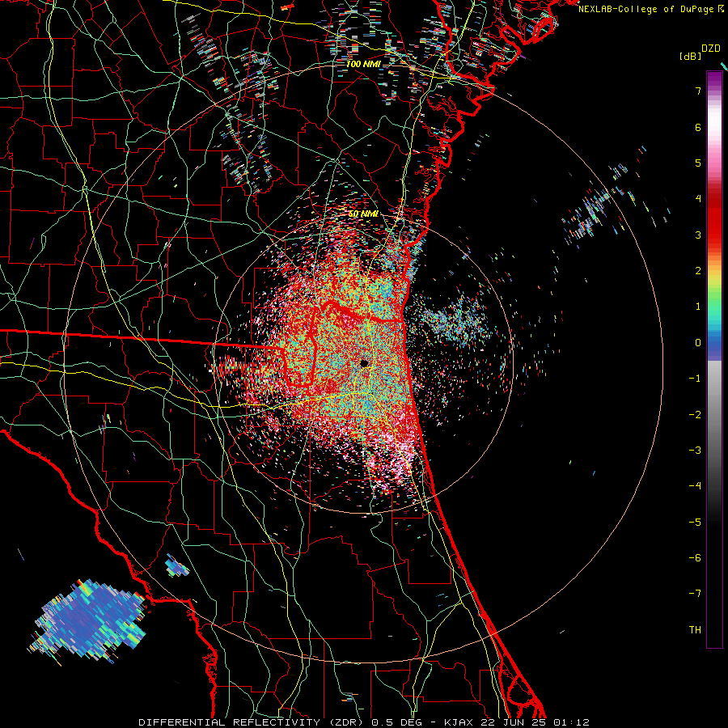The image size is (728, 728).
Task: Select the -5 tick label on the scale
Action: 695,523
